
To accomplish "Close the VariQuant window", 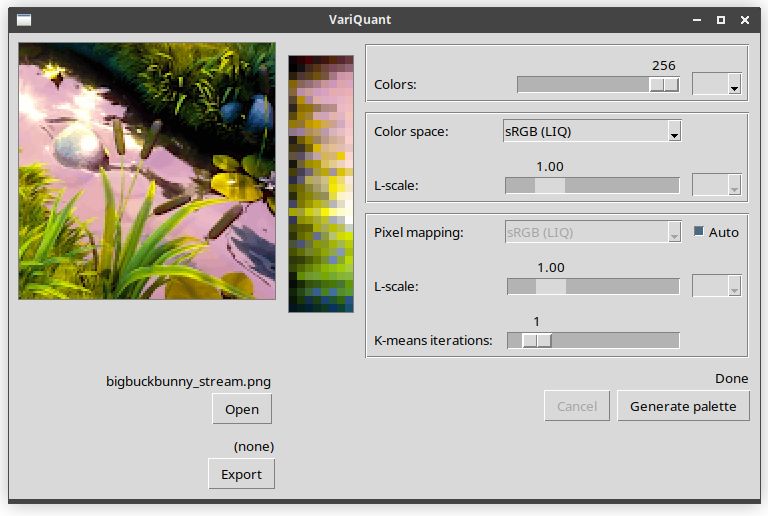I will (745, 20).
